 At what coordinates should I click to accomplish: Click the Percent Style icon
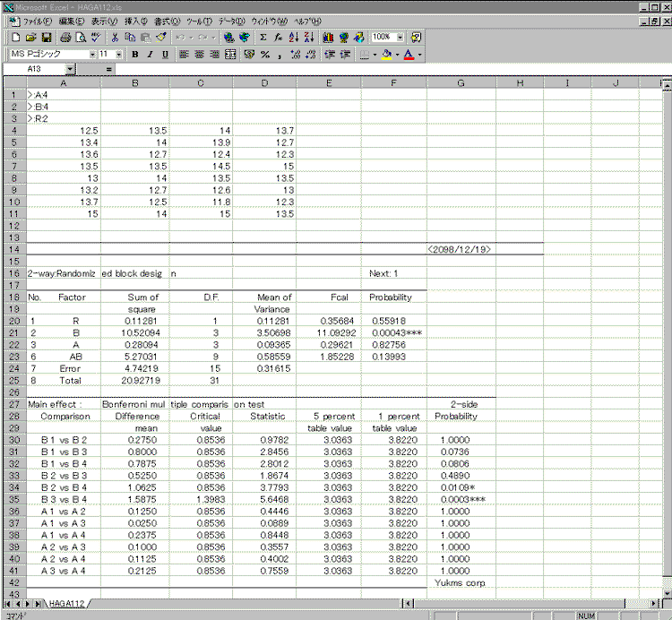(265, 54)
